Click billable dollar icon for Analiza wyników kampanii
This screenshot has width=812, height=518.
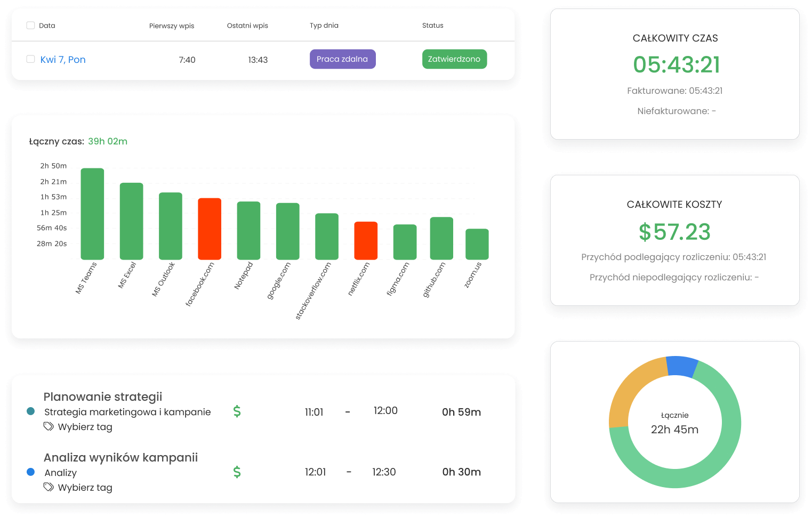click(x=237, y=472)
